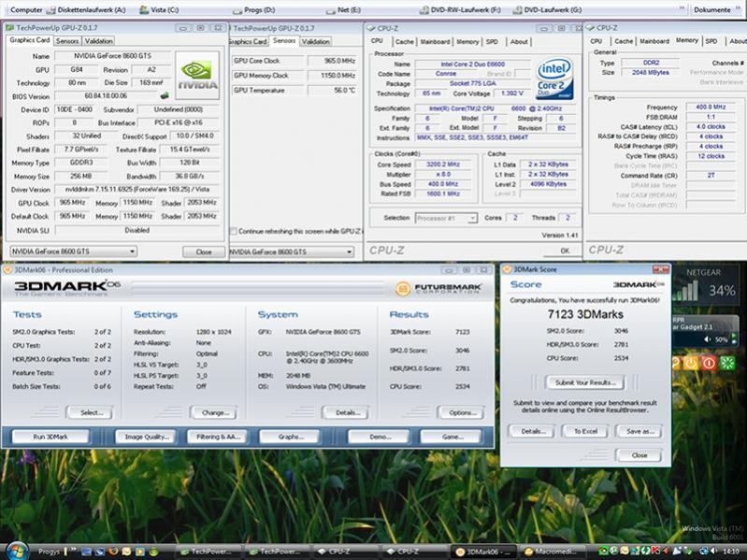Screen dimensions: 747x560
Task: Click Submit Your Results button
Action: coord(585,382)
